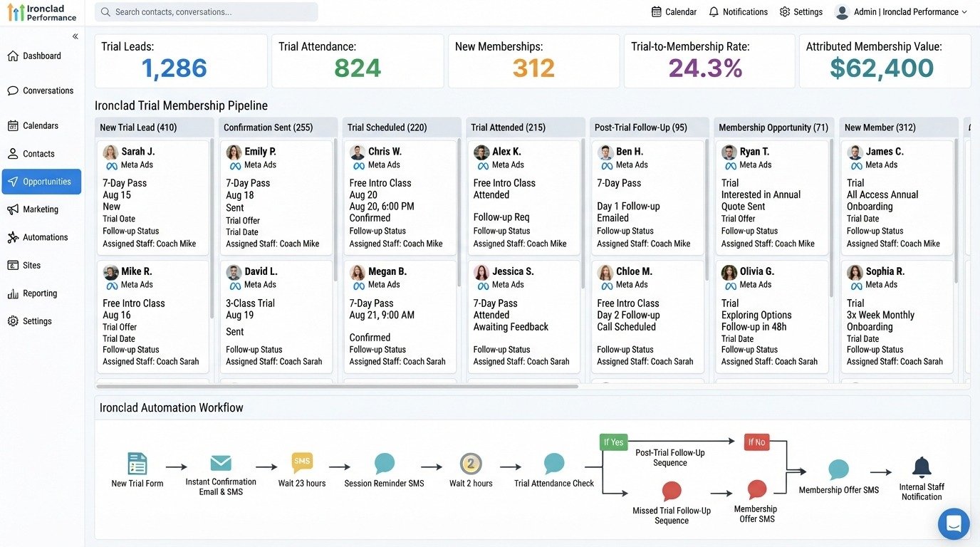Click the If Yes branch label

coord(613,442)
